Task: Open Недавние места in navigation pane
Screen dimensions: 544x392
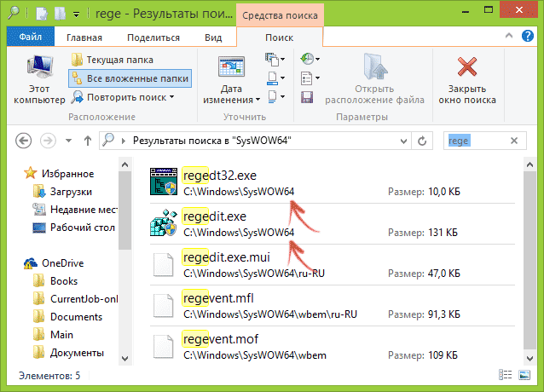Action: 75,210
